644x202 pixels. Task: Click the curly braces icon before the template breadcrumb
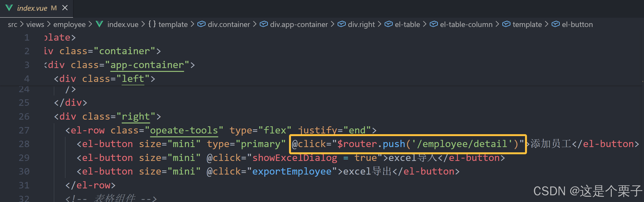tap(152, 24)
